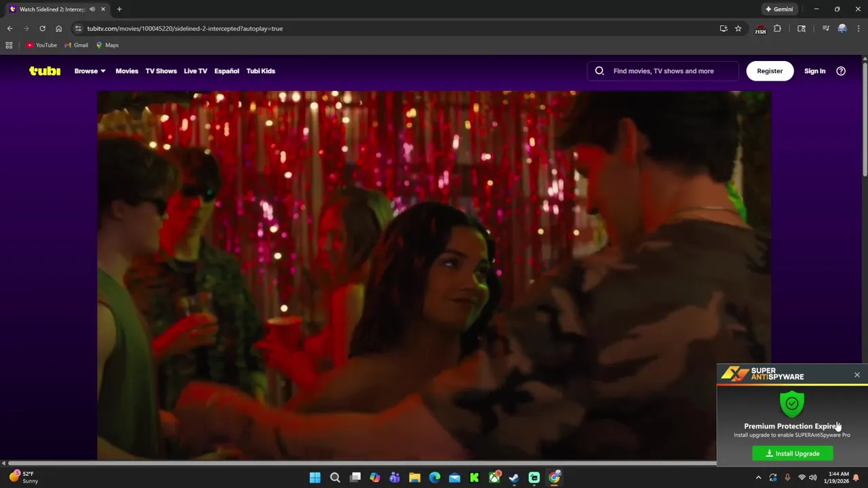Close the SUPERAntiSpyware popup
The height and width of the screenshot is (488, 868).
coord(857,375)
